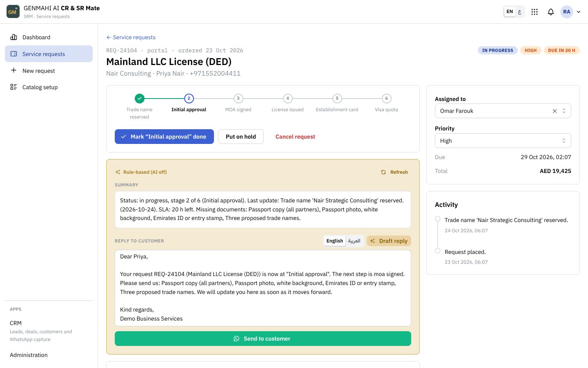
Task: Click the Catalog setup list icon
Action: pos(14,87)
